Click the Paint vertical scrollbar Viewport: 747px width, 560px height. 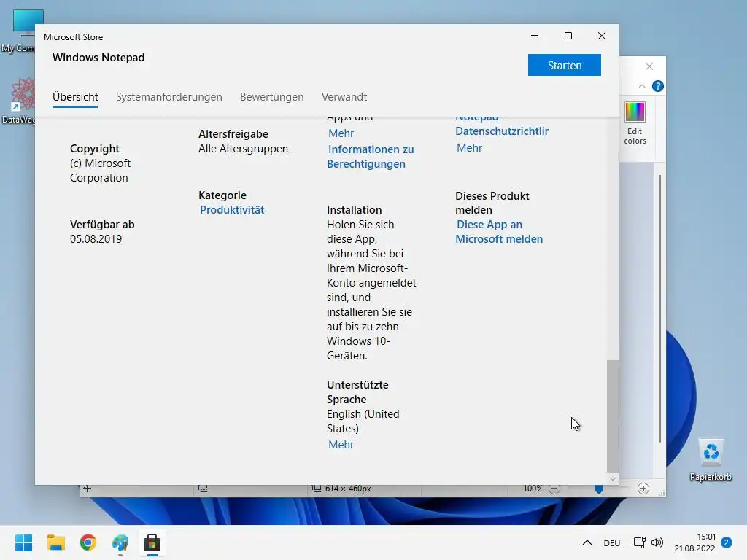coord(659,308)
